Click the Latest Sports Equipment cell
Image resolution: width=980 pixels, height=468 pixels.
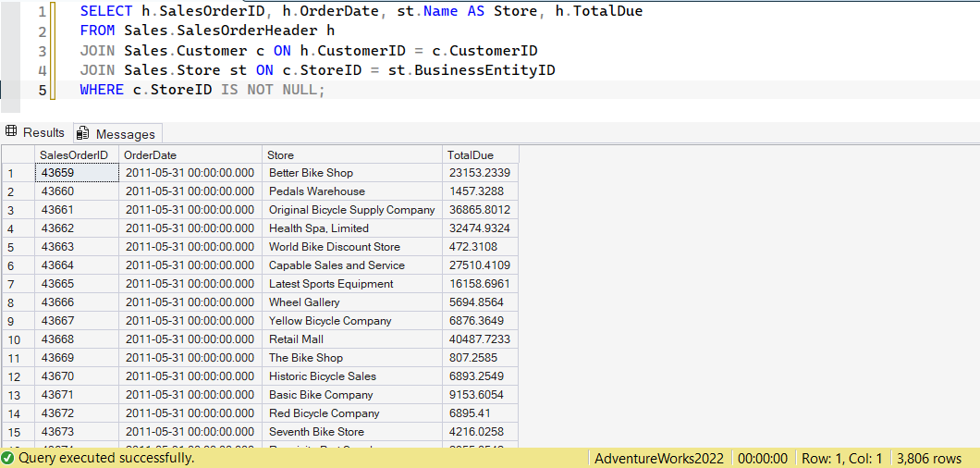tap(352, 284)
